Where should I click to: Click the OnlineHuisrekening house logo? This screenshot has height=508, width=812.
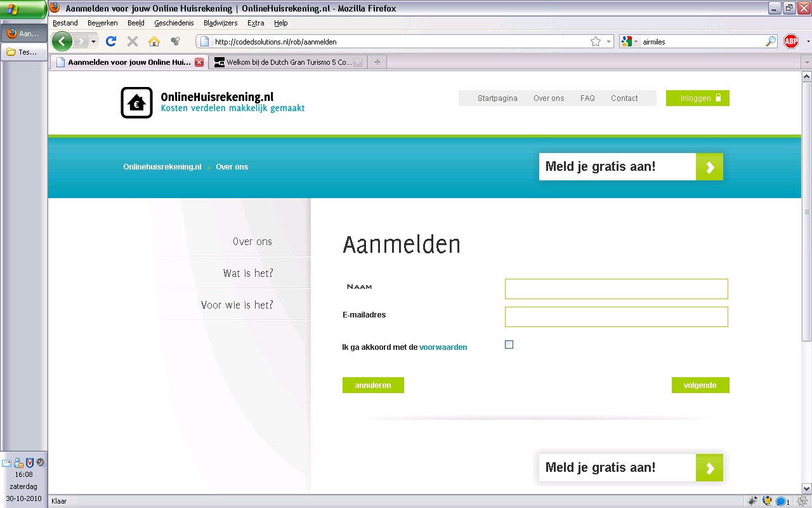(136, 103)
